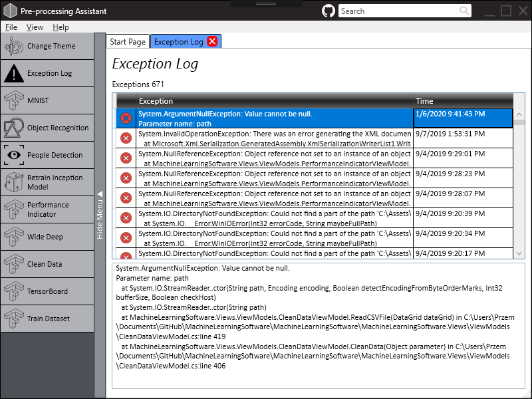Click the Train Dataset sidebar icon
Image resolution: width=532 pixels, height=399 pixels.
14,319
